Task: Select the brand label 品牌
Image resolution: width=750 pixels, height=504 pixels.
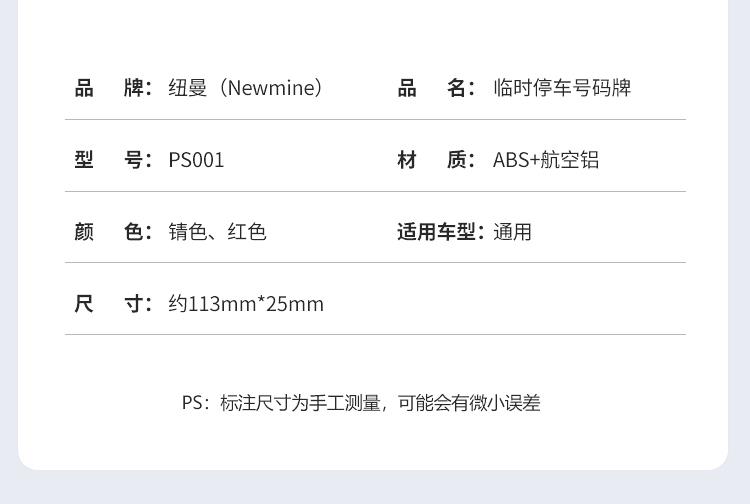Action: coord(113,88)
